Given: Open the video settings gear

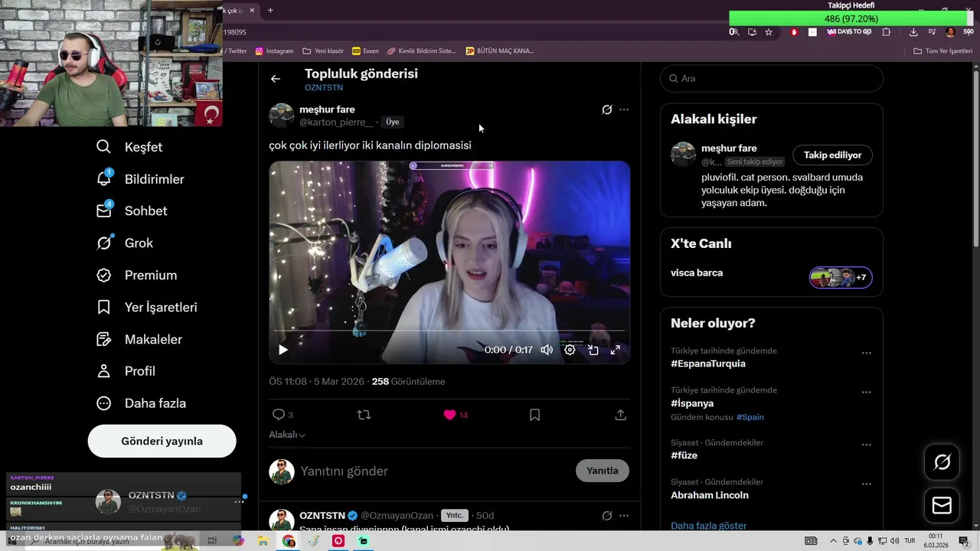Looking at the screenshot, I should [x=570, y=350].
